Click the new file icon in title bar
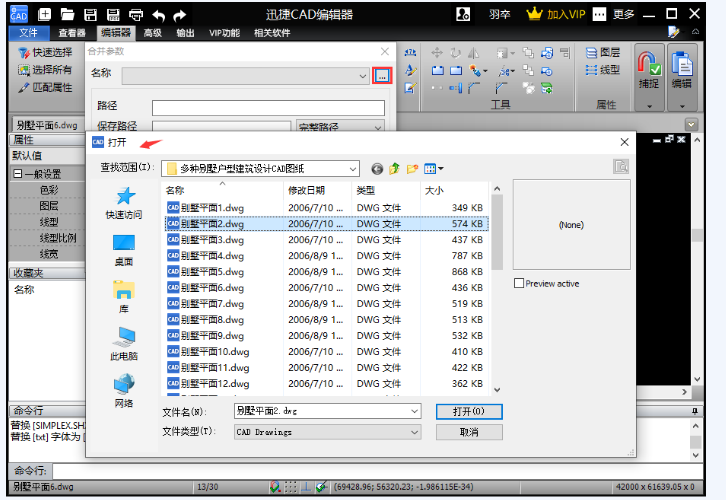 44,14
